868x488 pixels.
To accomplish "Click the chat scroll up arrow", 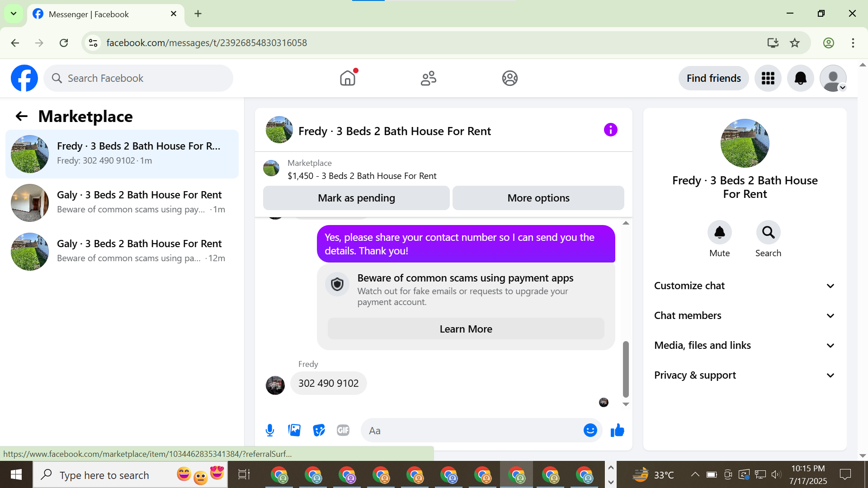I will [x=626, y=223].
